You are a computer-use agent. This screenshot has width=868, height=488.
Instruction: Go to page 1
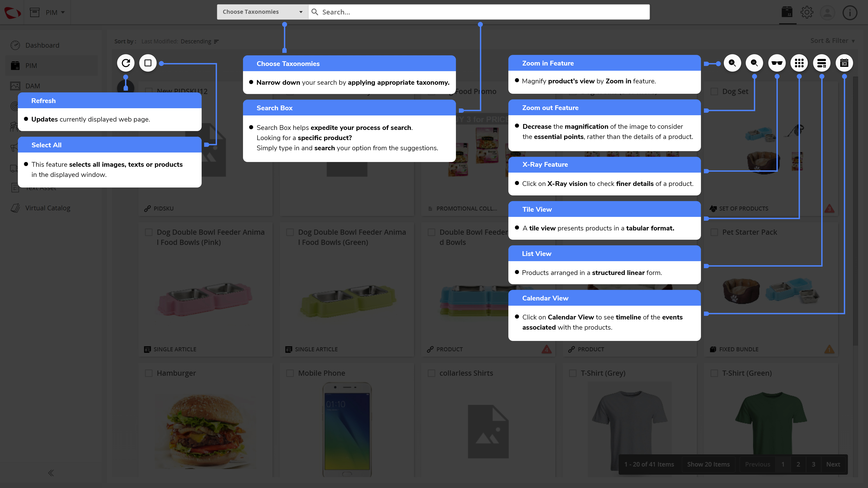[783, 464]
